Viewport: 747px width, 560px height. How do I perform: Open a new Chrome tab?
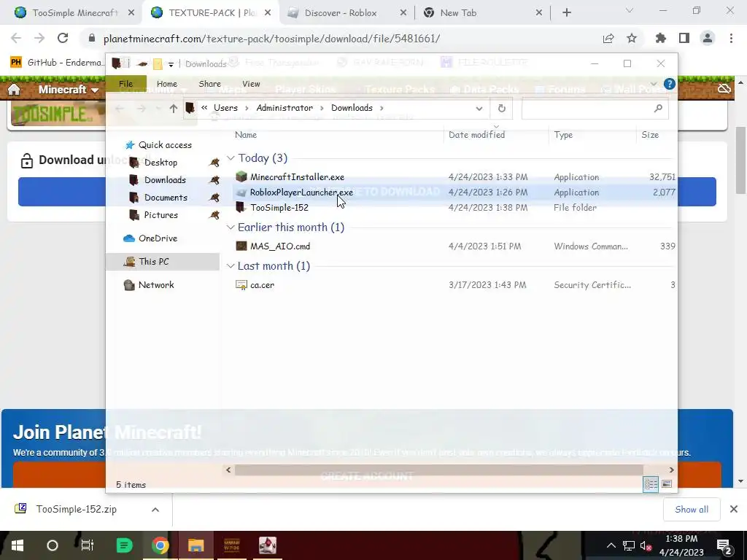[566, 13]
